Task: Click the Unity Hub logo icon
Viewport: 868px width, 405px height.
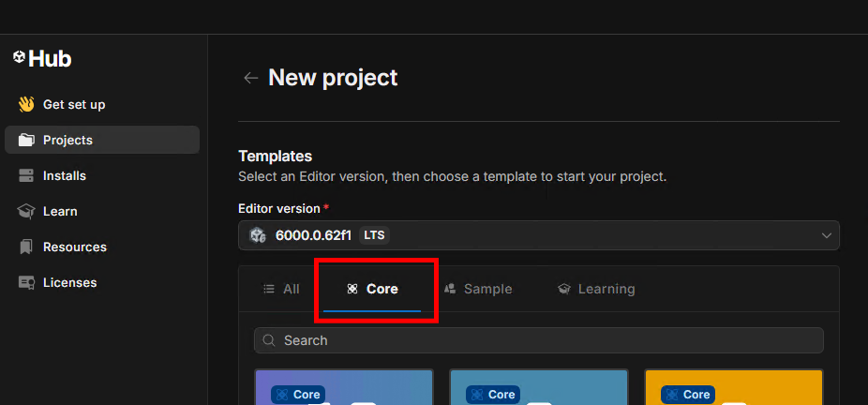Action: [19, 58]
